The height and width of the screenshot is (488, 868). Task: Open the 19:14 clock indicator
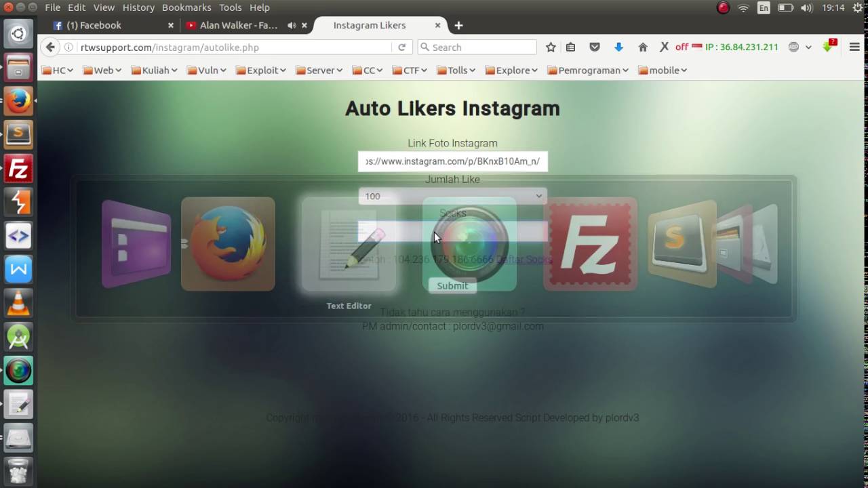[833, 8]
